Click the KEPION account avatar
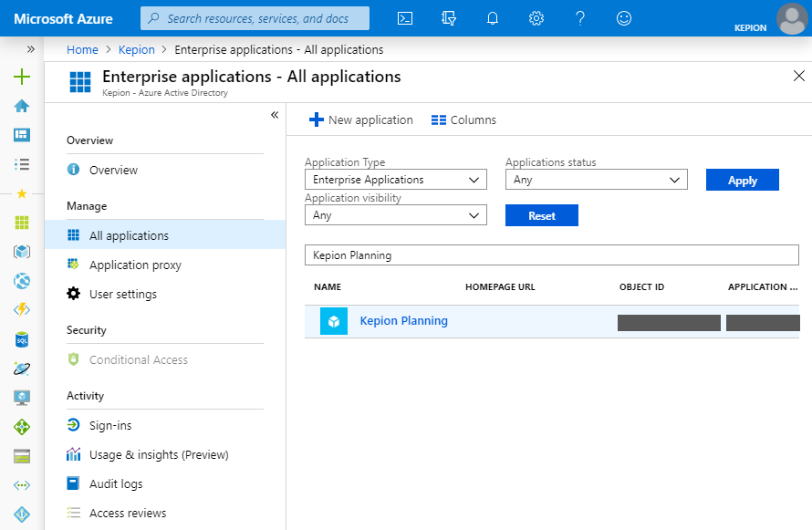812x530 pixels. tap(790, 19)
